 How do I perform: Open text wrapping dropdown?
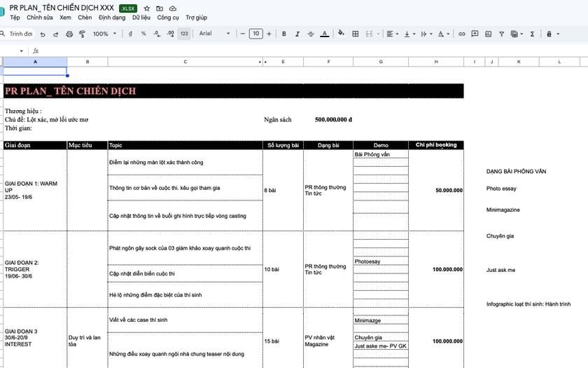[x=427, y=34]
